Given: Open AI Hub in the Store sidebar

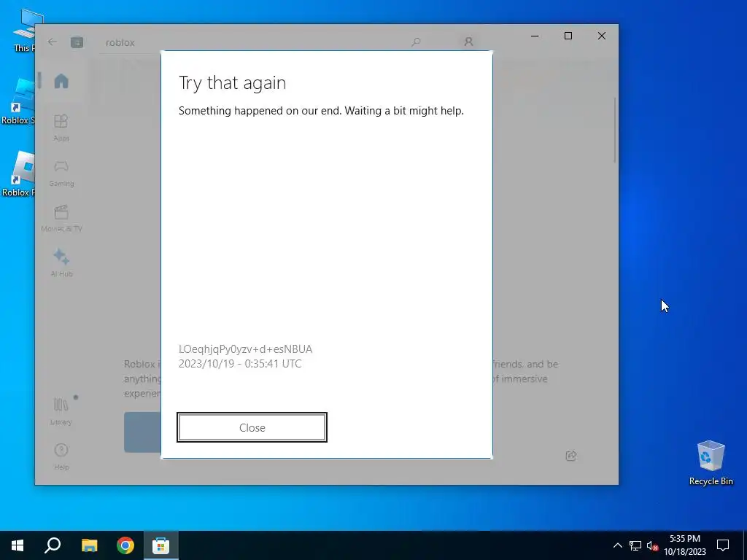Looking at the screenshot, I should 61,262.
